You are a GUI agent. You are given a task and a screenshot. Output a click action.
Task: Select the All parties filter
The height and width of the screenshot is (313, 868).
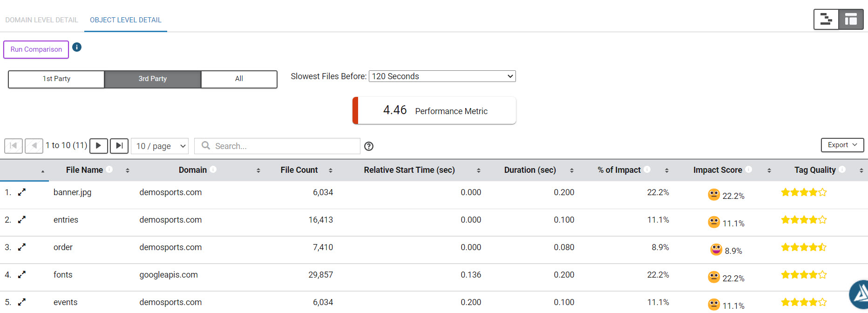[239, 79]
